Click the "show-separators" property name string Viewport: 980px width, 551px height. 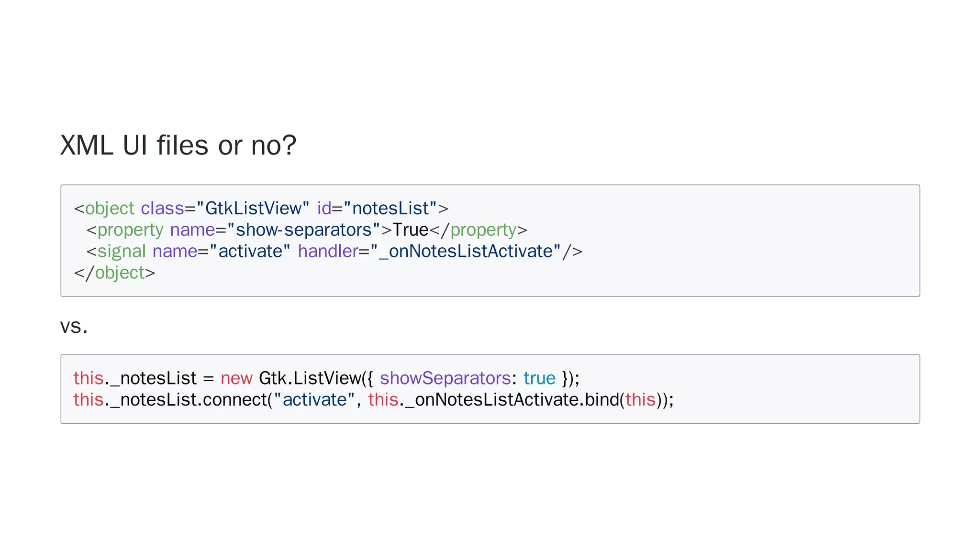click(303, 230)
